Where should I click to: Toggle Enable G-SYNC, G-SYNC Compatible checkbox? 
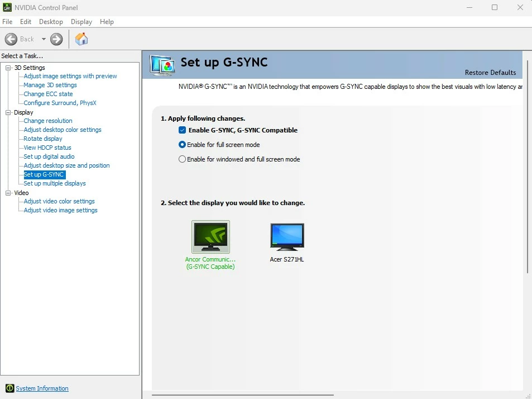click(x=182, y=130)
